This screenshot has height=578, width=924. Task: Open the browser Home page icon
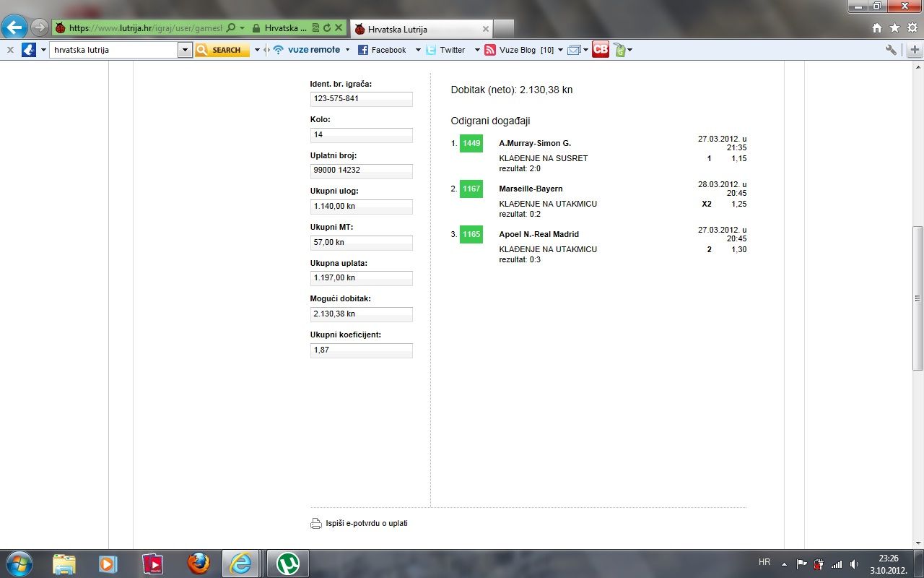(877, 27)
